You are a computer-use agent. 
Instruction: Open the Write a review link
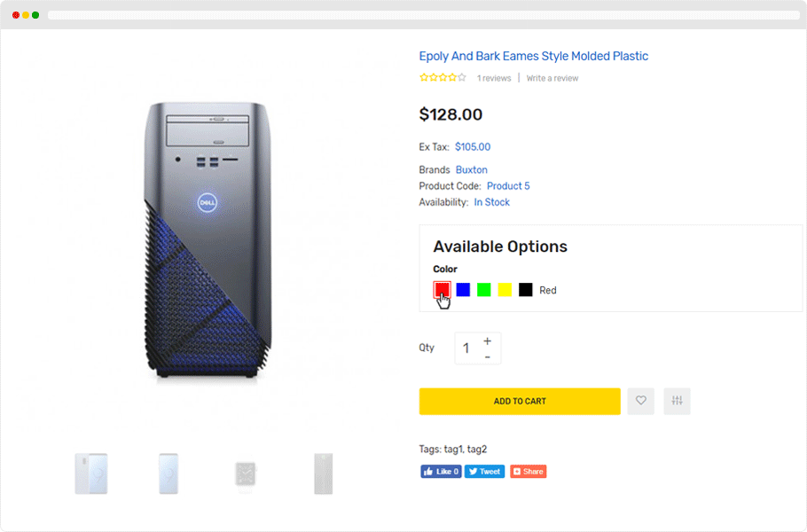[552, 78]
